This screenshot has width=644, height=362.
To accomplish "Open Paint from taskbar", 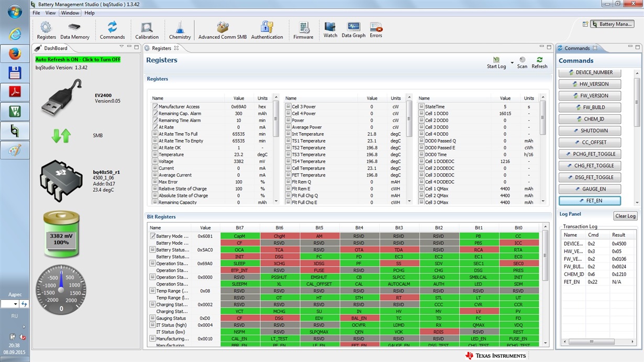I will (15, 150).
